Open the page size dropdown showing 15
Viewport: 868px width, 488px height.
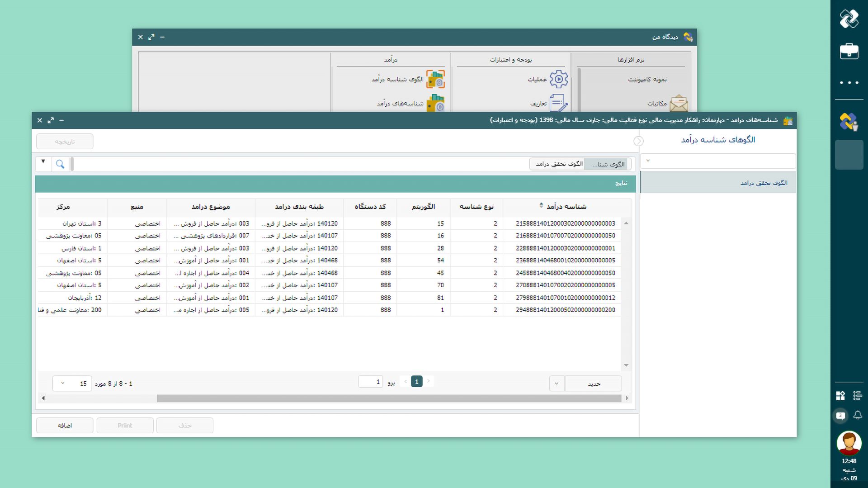(72, 384)
